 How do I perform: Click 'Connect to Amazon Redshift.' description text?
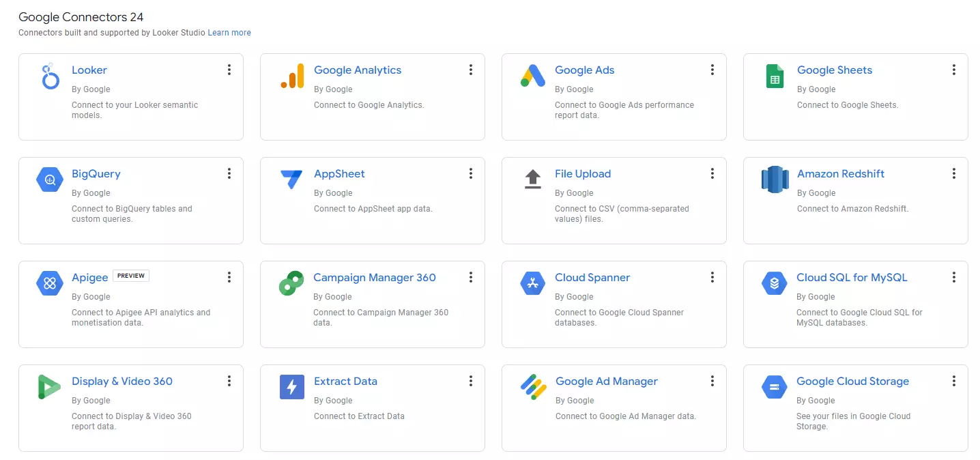click(x=853, y=209)
